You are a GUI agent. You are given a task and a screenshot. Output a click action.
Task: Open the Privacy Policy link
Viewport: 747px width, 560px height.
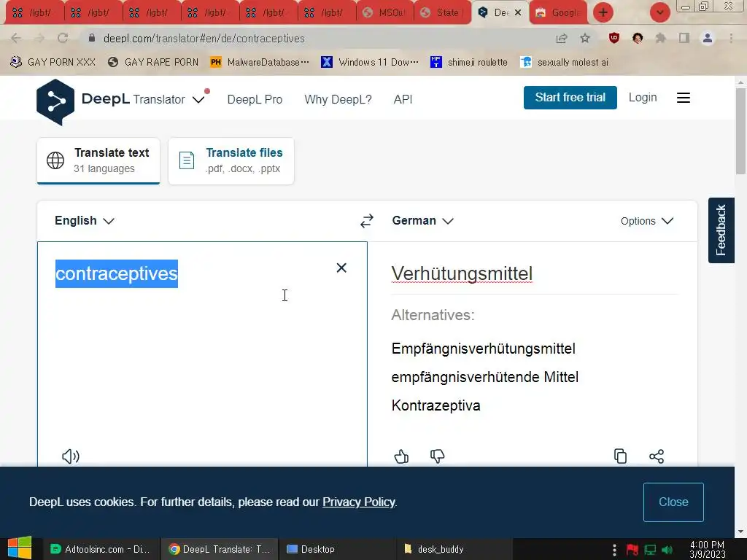coord(359,502)
